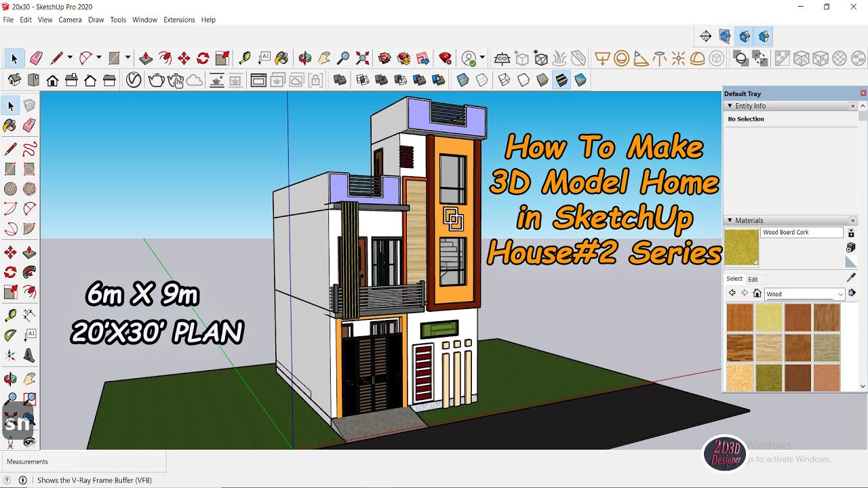Close the Default Tray panel
This screenshot has height=488, width=868.
click(863, 94)
